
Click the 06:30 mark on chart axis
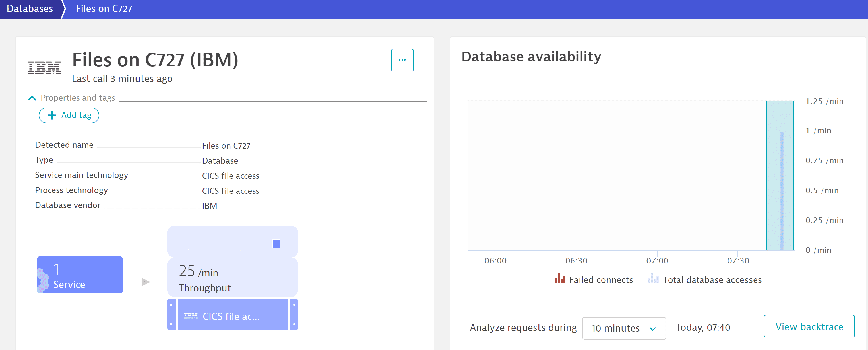click(576, 261)
